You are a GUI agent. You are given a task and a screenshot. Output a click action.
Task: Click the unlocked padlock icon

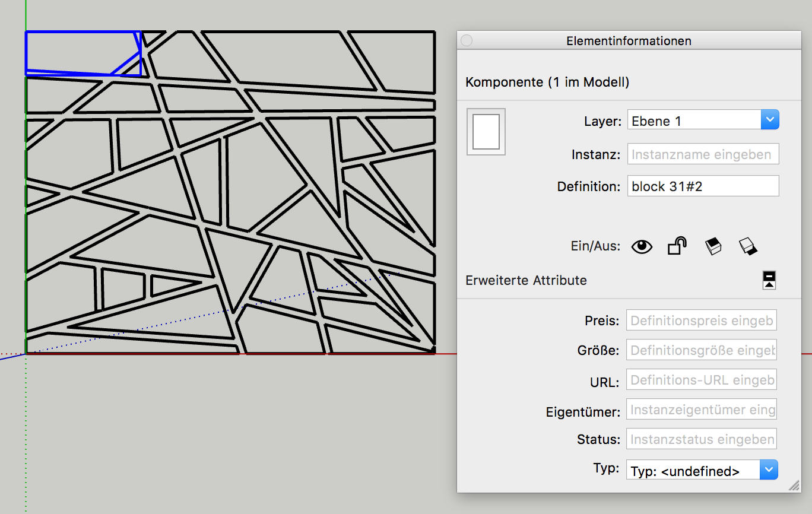[677, 246]
